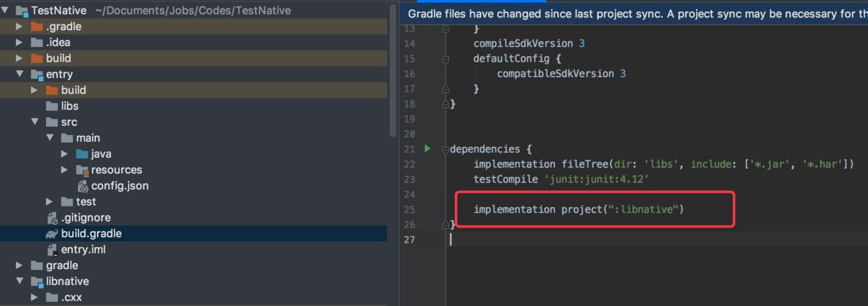Image resolution: width=868 pixels, height=306 pixels.
Task: Click the green run arrow beside dependencies
Action: click(427, 148)
